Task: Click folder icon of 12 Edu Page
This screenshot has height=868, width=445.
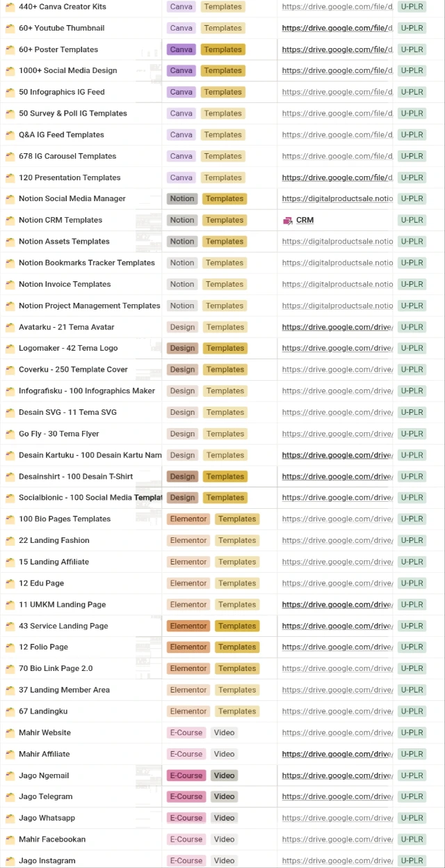Action: pyautogui.click(x=10, y=583)
